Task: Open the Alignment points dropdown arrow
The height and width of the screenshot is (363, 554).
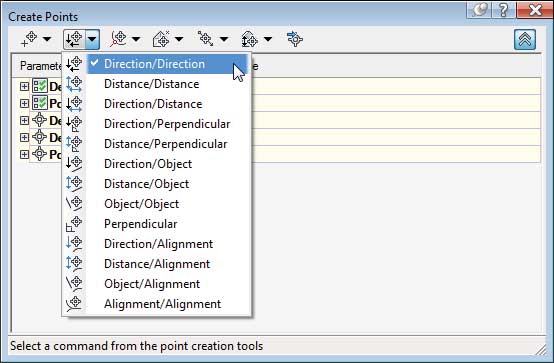Action: [136, 39]
